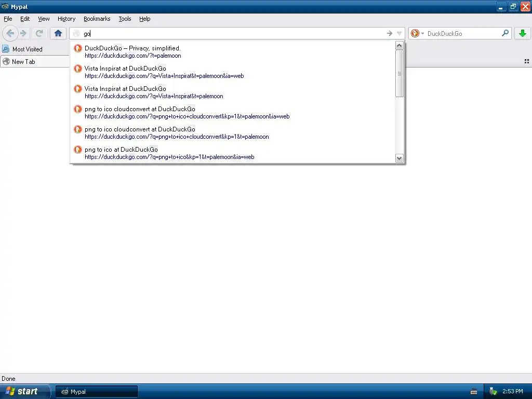Image resolution: width=532 pixels, height=399 pixels.
Task: Click the tab groups grid icon
Action: click(x=527, y=61)
